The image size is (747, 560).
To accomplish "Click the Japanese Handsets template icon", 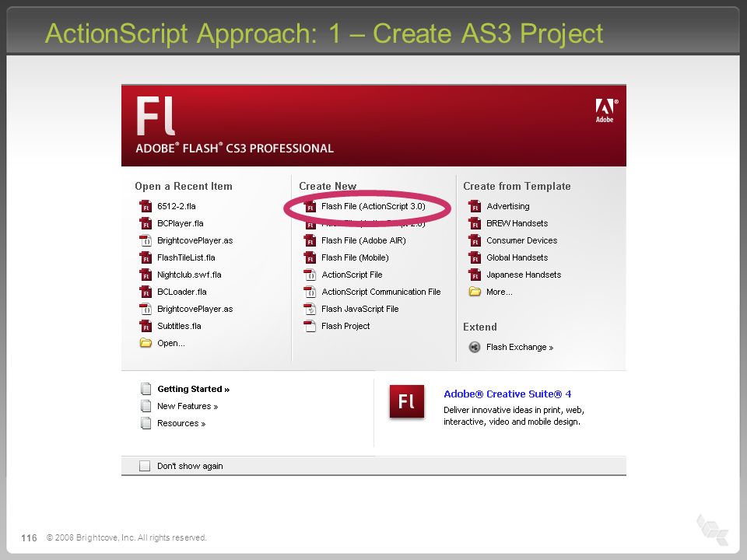I will (475, 275).
